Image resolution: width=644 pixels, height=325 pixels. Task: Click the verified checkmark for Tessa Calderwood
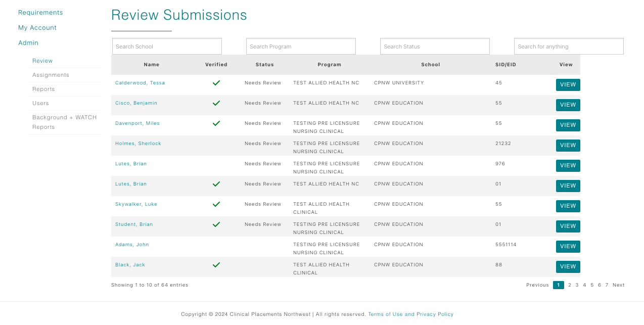click(x=216, y=83)
